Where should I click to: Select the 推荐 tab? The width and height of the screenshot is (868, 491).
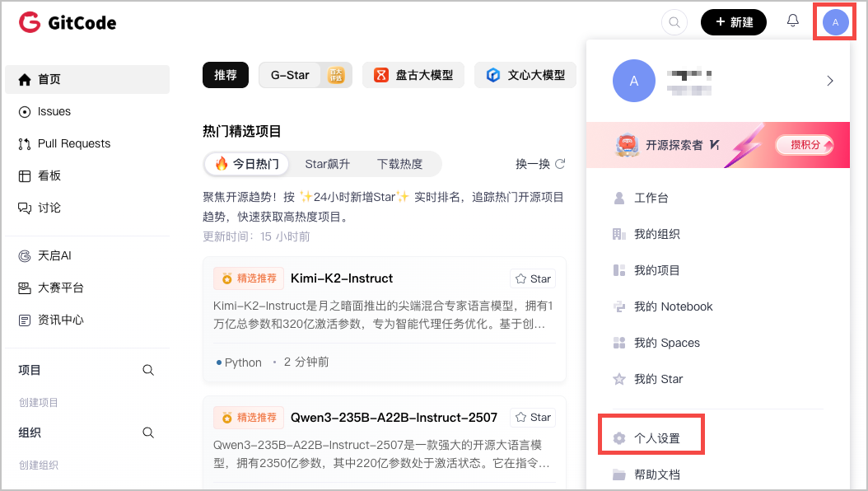(226, 75)
